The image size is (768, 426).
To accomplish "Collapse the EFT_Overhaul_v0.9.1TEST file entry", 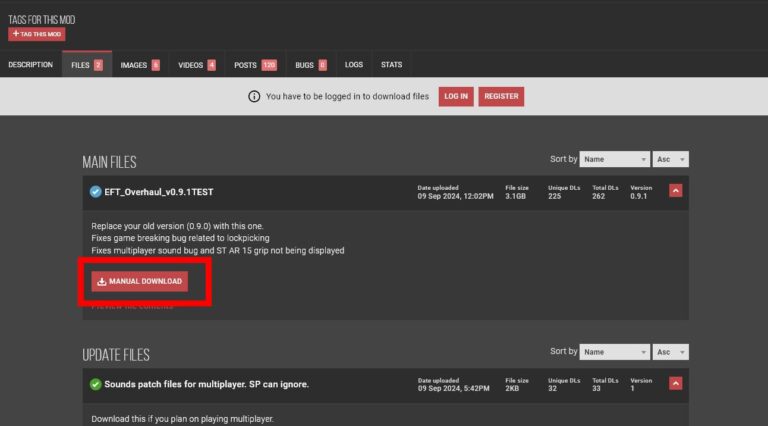I will 675,191.
